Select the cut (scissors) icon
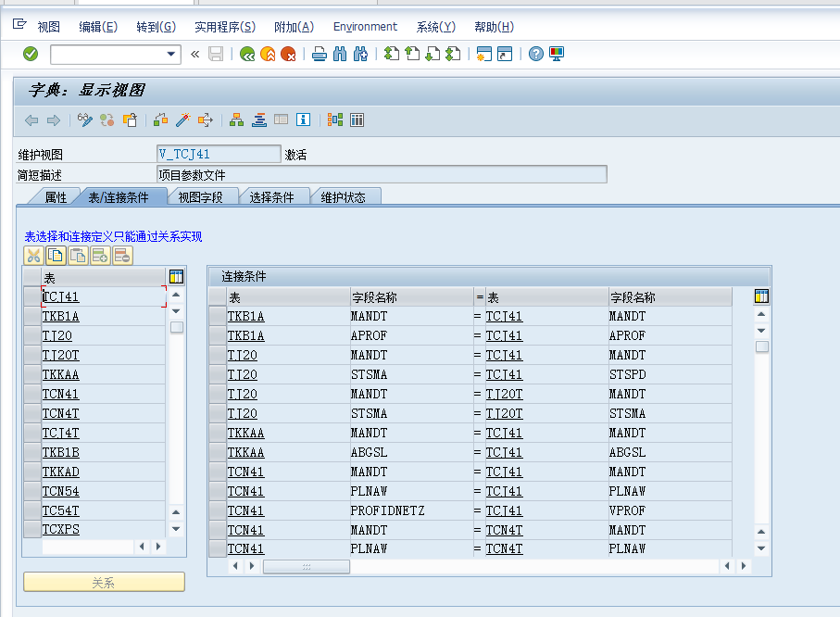Screen dimensions: 840x617 33,255
